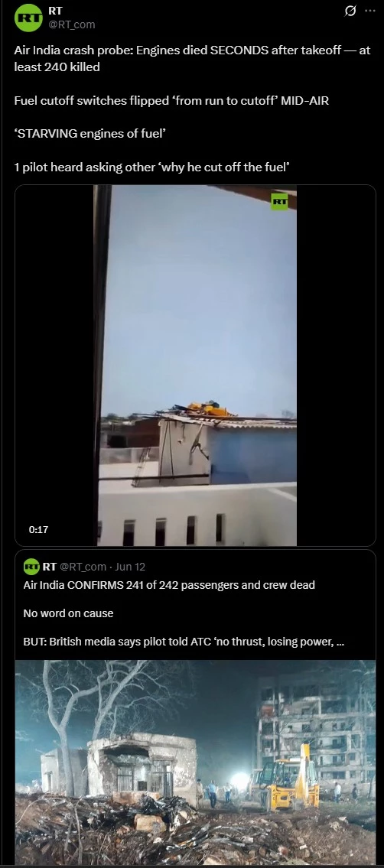This screenshot has height=868, width=384.
Task: Click the Grok explain-post icon
Action: tap(350, 11)
